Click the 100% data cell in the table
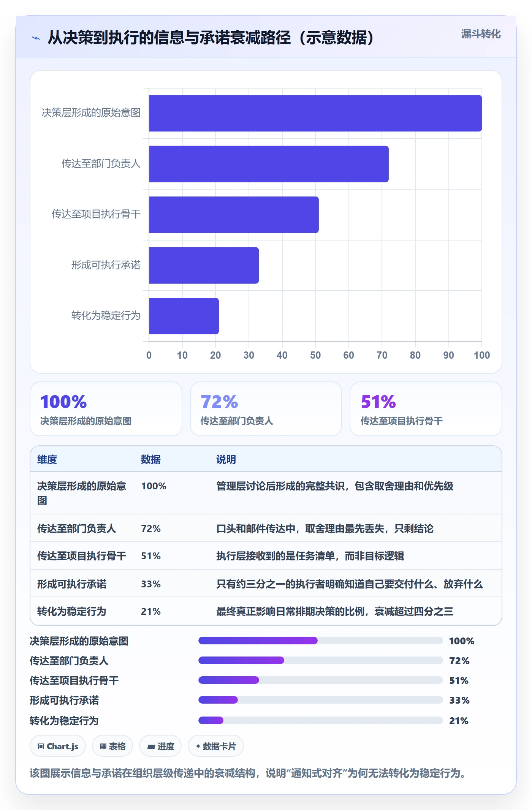The width and height of the screenshot is (532, 810). pyautogui.click(x=154, y=486)
